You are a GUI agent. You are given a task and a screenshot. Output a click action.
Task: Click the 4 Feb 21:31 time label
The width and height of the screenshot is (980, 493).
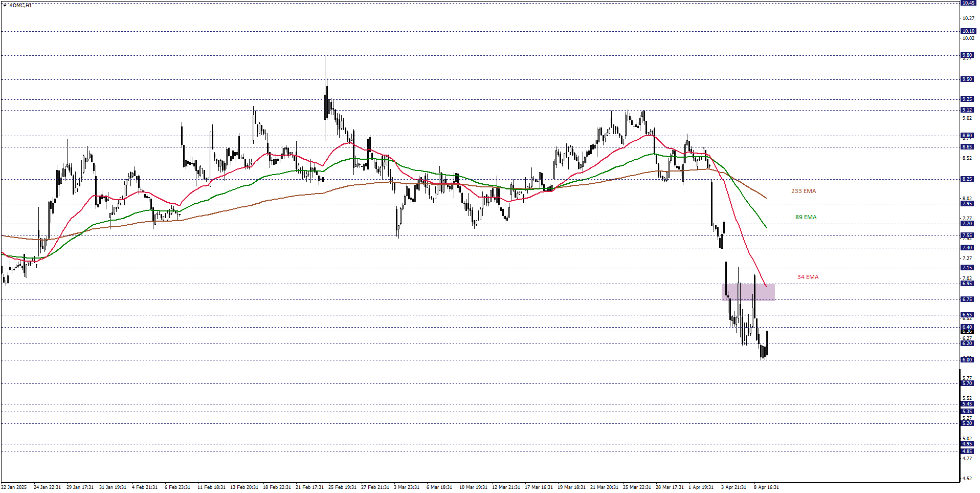click(x=145, y=487)
